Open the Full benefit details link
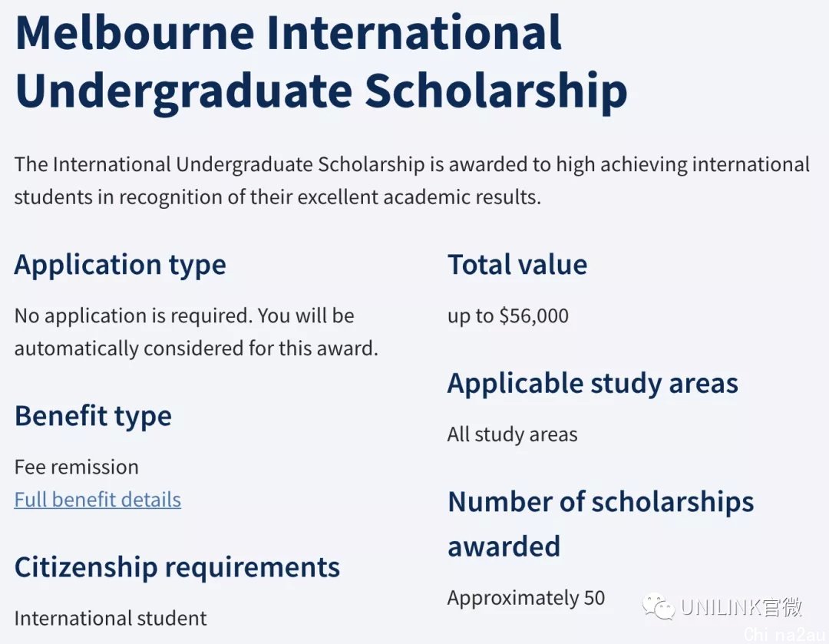The height and width of the screenshot is (644, 829). (97, 500)
